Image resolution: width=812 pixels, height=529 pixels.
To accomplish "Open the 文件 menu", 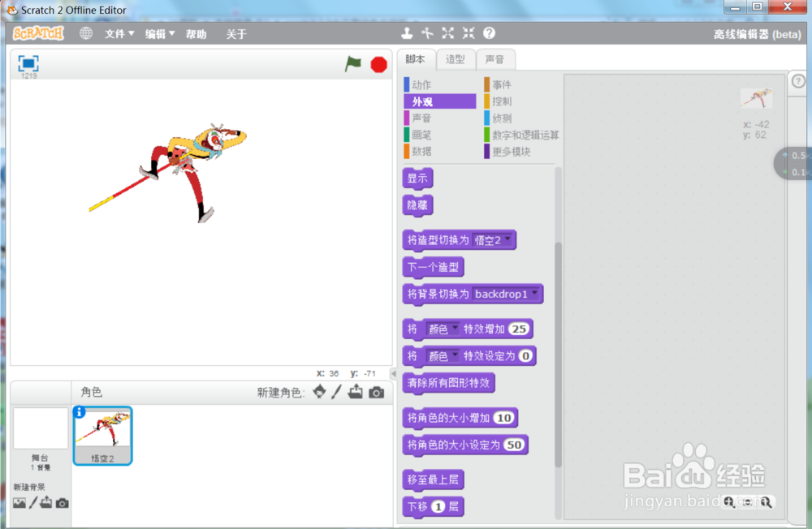I will [119, 33].
